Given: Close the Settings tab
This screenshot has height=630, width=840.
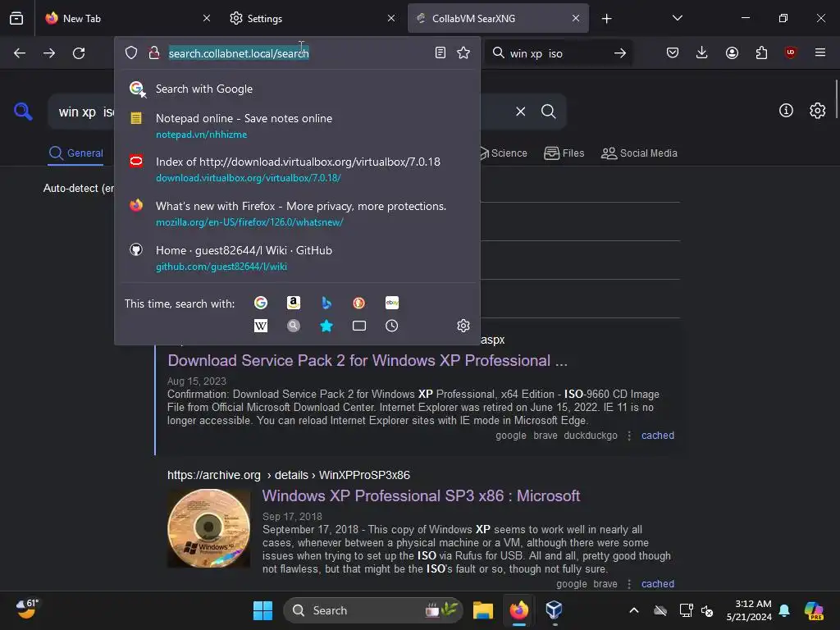Looking at the screenshot, I should coord(391,18).
